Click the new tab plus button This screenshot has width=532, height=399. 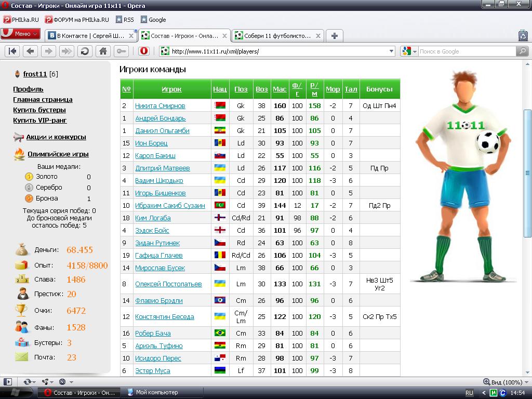(x=335, y=36)
